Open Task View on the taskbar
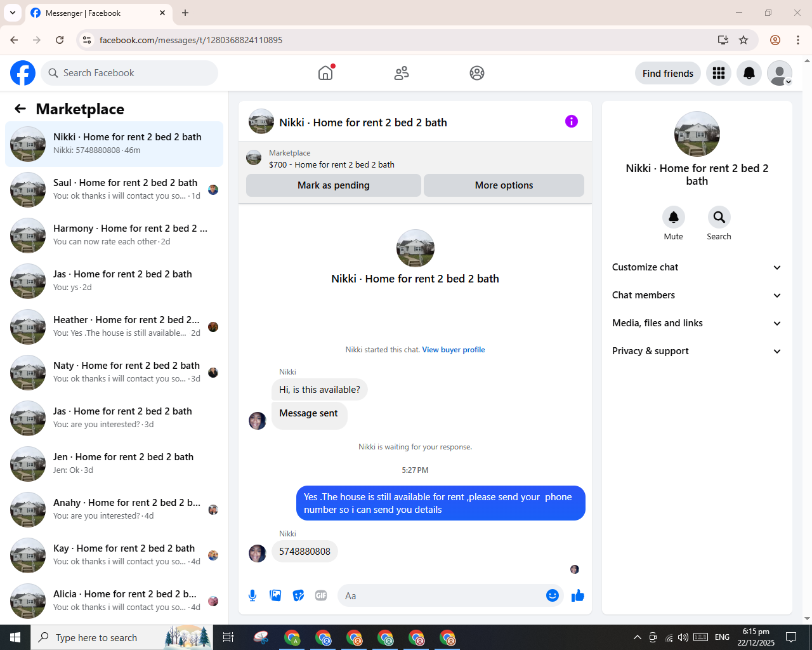812x650 pixels. tap(228, 637)
